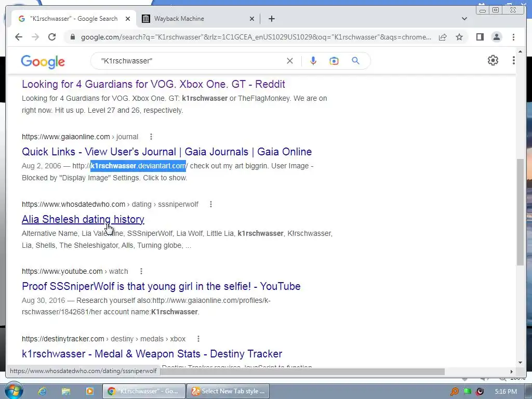Click the vertical page scrollbar thumb
Viewport: 532px width, 399px height.
[x=520, y=212]
